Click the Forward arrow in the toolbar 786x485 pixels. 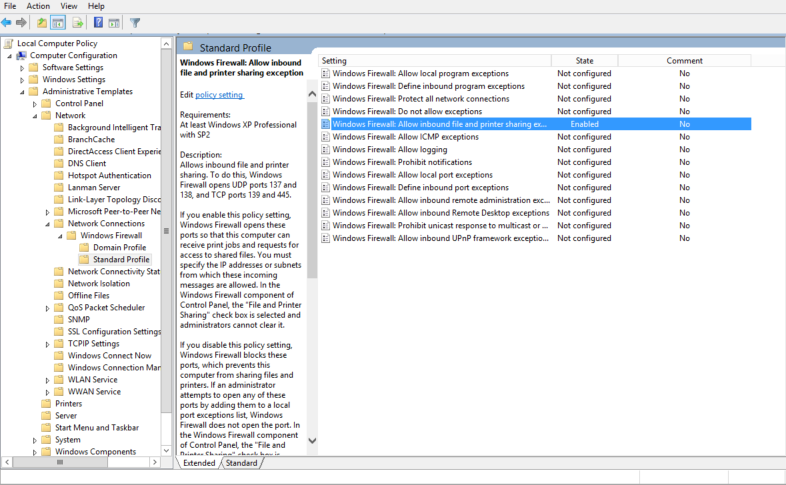tap(22, 22)
